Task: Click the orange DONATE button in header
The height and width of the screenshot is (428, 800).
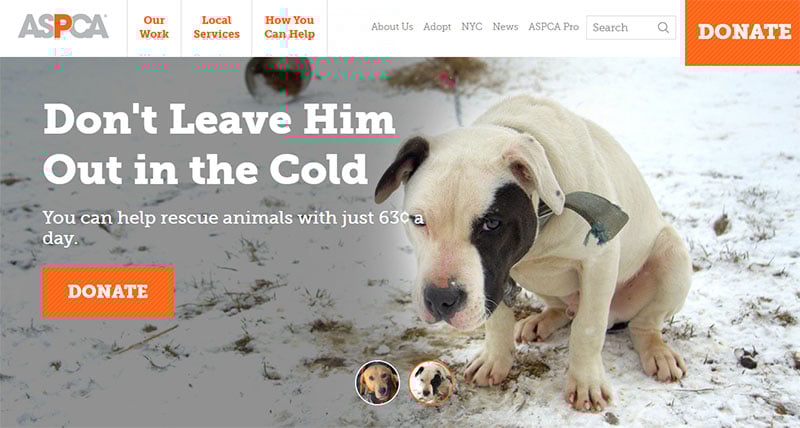Action: [x=742, y=32]
